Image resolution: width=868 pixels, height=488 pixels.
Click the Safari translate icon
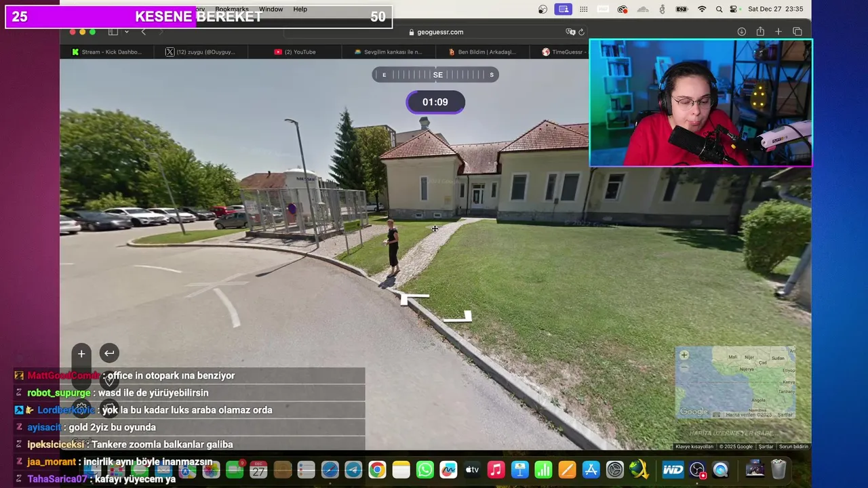570,32
